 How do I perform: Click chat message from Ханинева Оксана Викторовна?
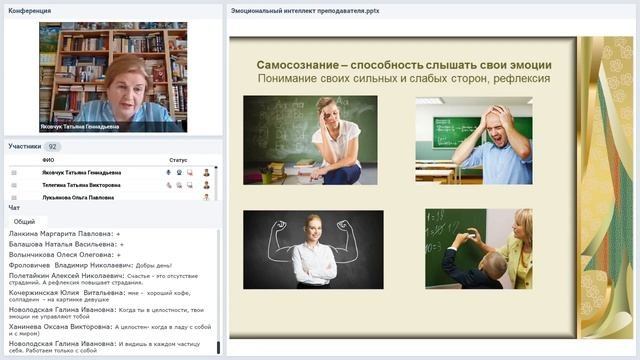tap(110, 330)
